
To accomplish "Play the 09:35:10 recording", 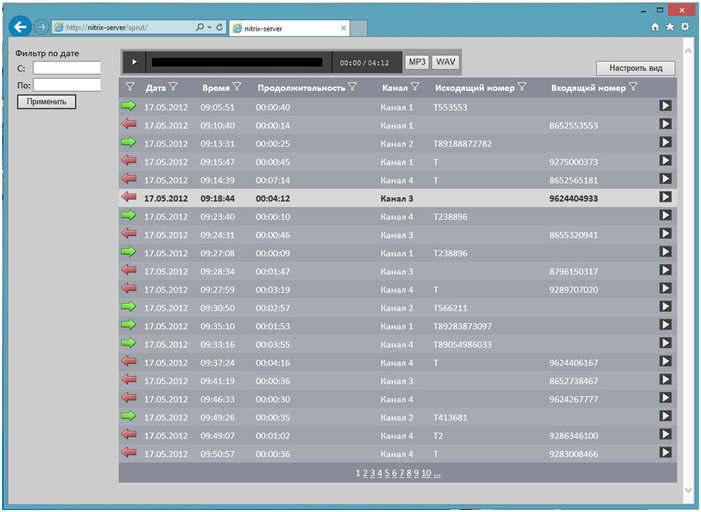I will click(665, 325).
